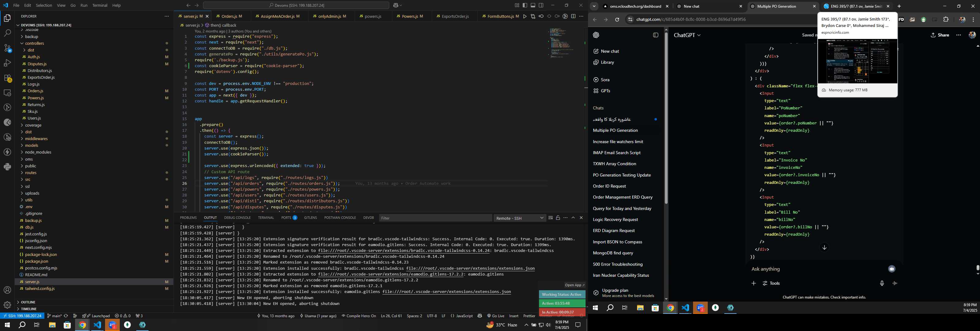980x331 pixels.
Task: Close ChatGPT sidebar with panel icon
Action: point(655,35)
